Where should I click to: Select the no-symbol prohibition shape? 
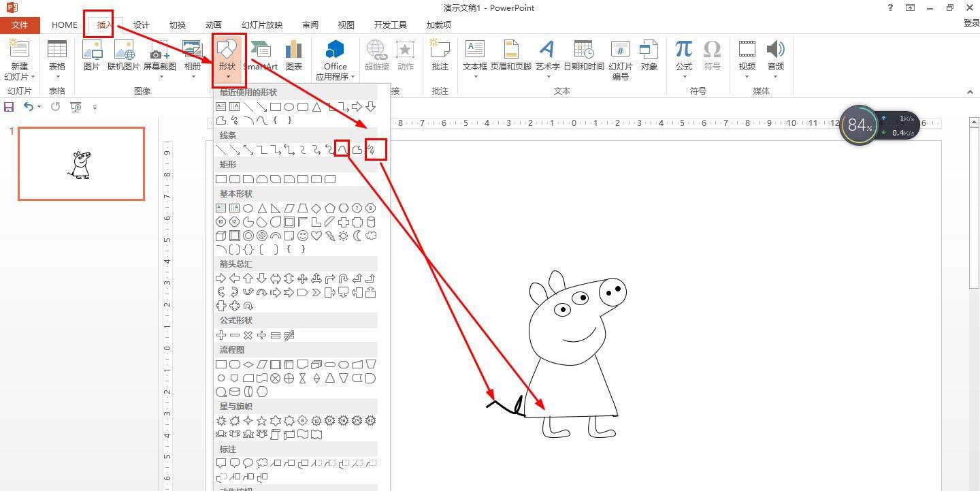[262, 236]
